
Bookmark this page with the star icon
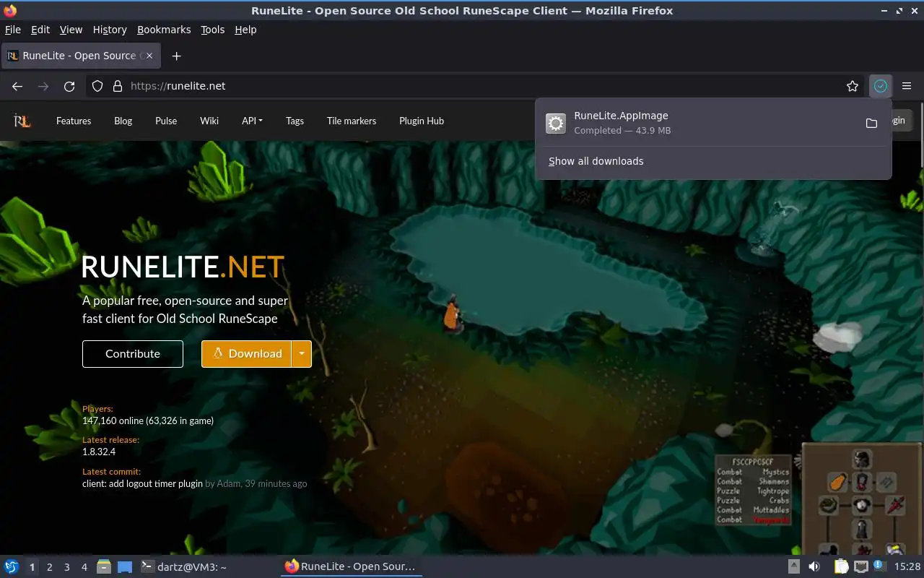click(853, 86)
